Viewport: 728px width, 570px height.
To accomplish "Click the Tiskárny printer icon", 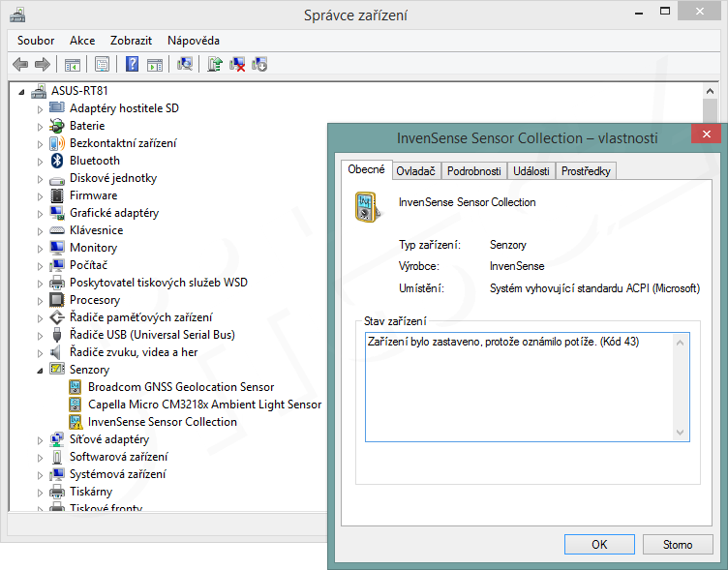I will coord(57,492).
